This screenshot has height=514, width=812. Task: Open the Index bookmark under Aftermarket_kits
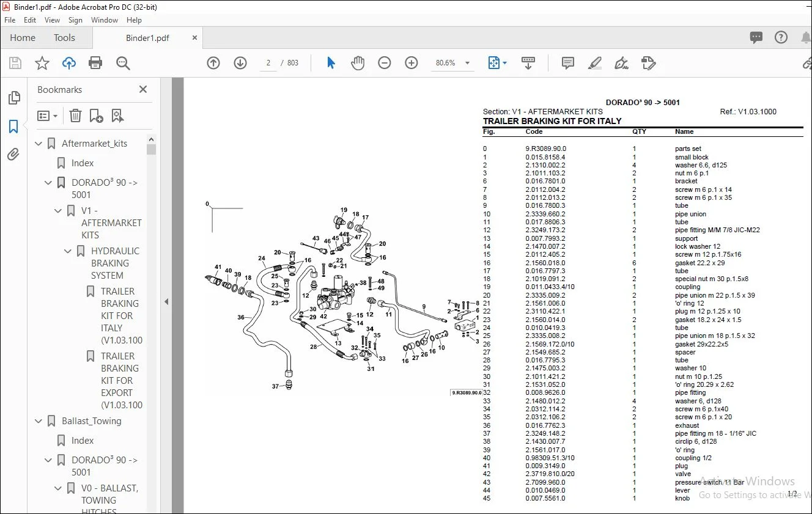pyautogui.click(x=83, y=163)
